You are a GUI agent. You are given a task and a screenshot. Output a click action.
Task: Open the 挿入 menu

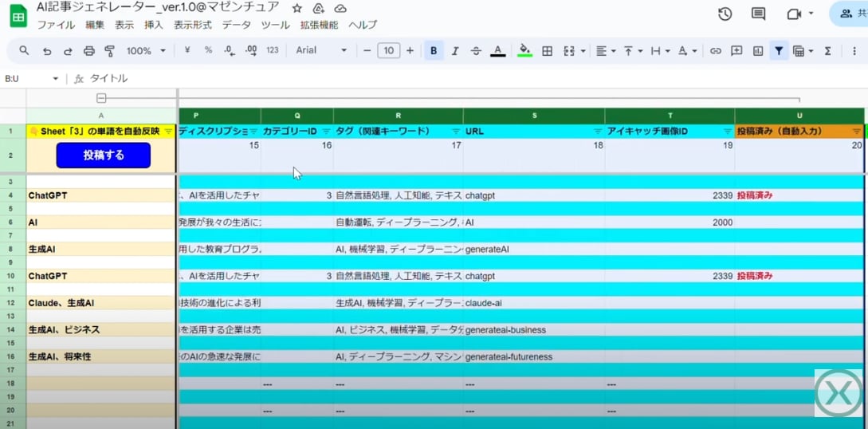click(x=153, y=25)
